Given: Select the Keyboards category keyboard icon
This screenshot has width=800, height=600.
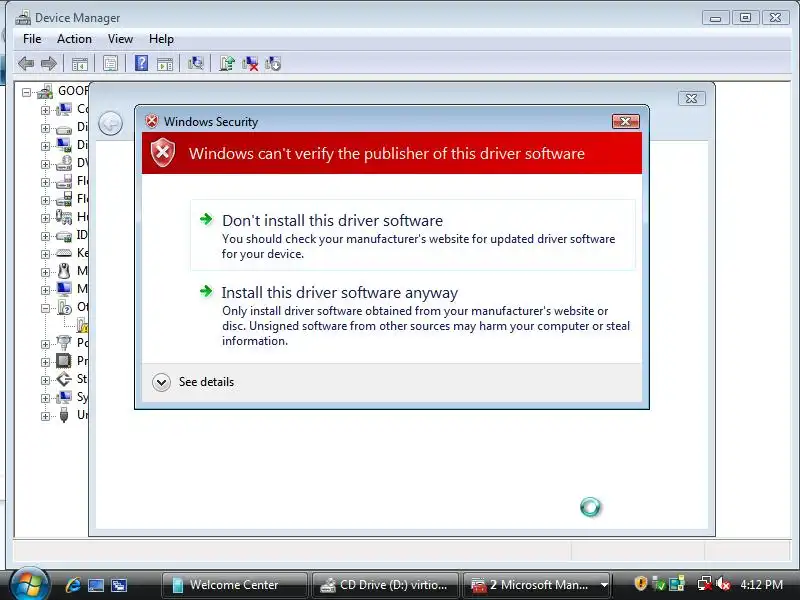Looking at the screenshot, I should (64, 253).
